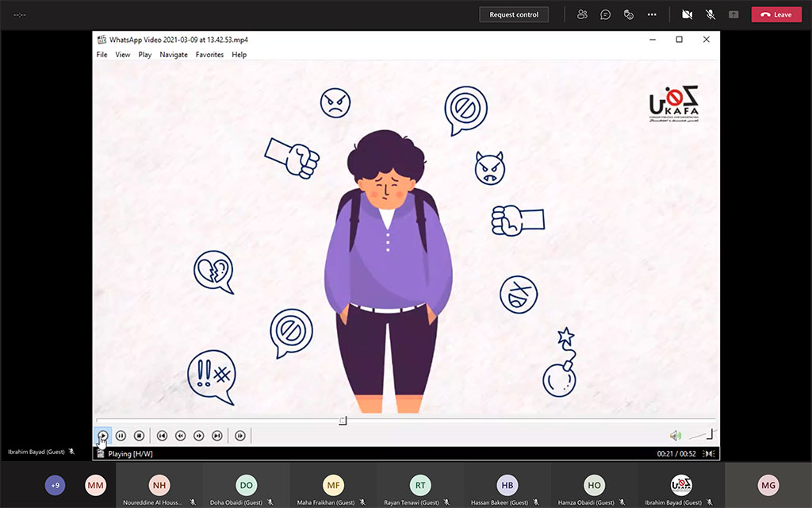Open the Navigate menu
The height and width of the screenshot is (508, 812).
(174, 55)
